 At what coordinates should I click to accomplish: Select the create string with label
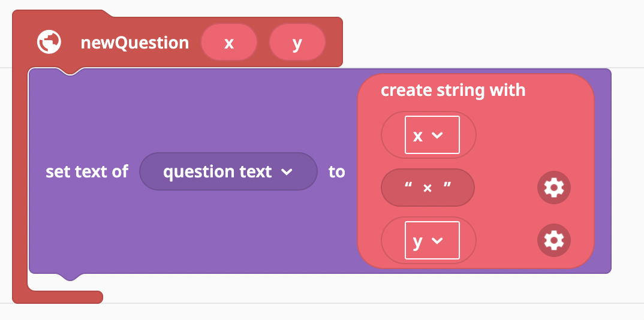[453, 90]
